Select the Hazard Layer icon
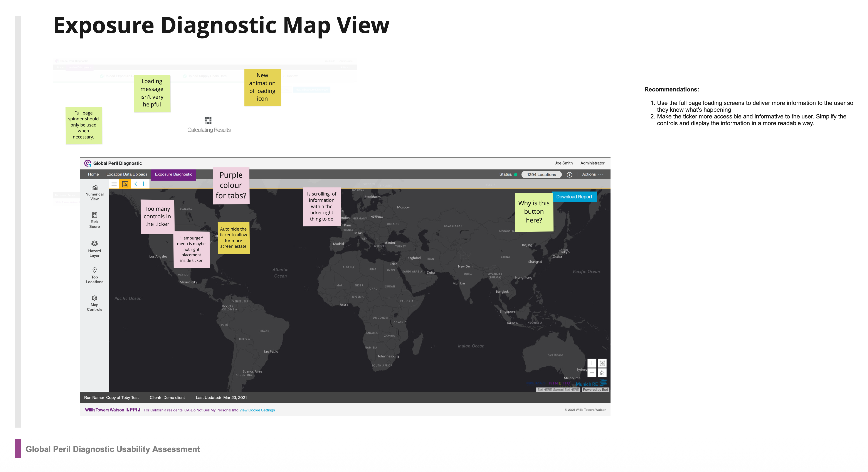 point(94,248)
